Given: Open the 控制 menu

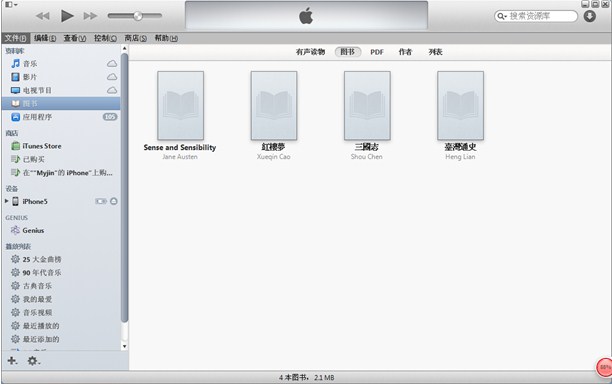Looking at the screenshot, I should tap(105, 38).
